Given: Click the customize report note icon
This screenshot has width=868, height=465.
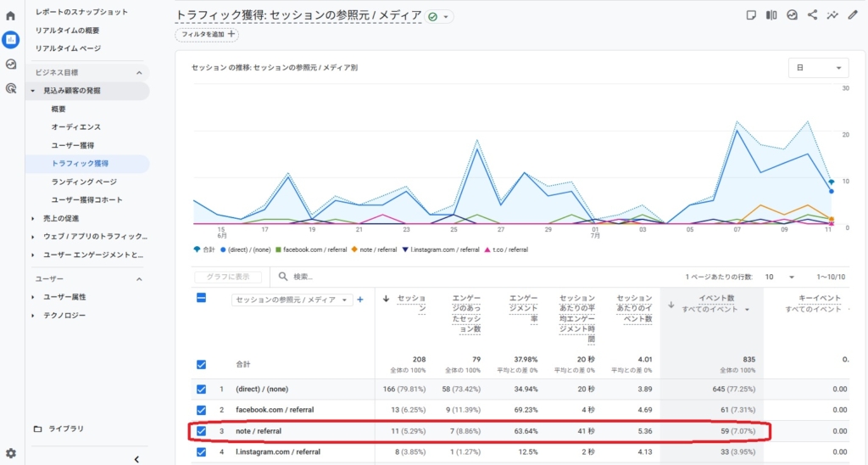Looking at the screenshot, I should click(751, 15).
